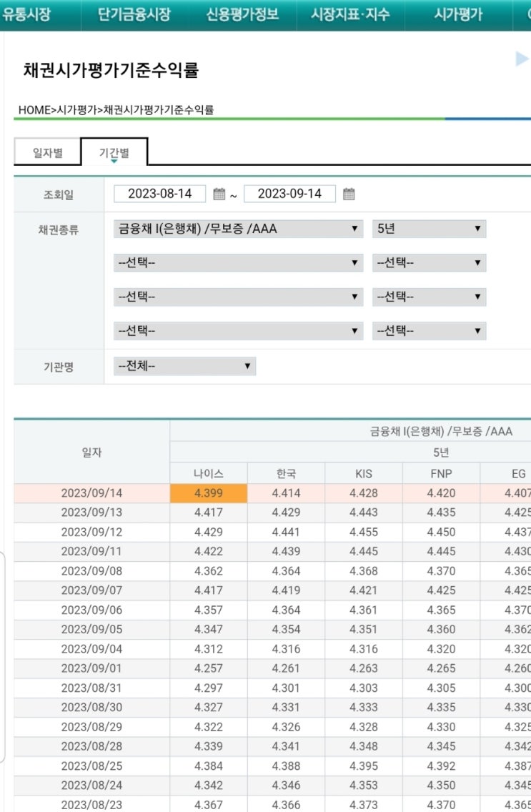Click the date 2023/09/12 row

pyautogui.click(x=91, y=532)
